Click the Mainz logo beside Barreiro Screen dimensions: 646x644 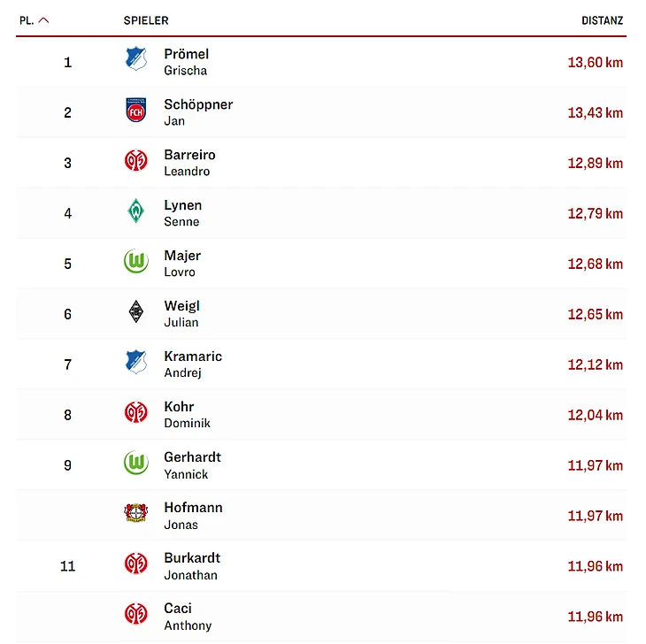(135, 161)
